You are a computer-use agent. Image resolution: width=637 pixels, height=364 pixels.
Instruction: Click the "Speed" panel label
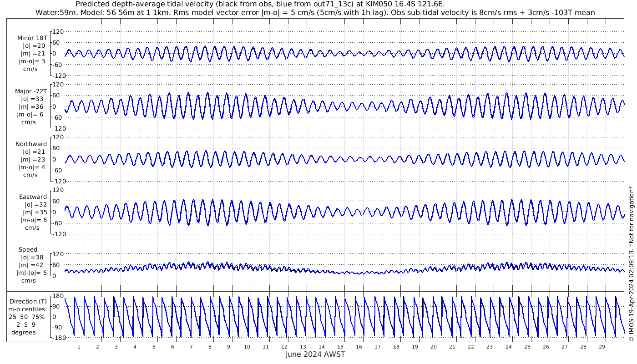coord(28,249)
